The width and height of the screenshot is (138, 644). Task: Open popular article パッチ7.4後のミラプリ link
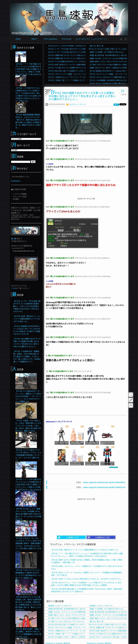point(28,455)
